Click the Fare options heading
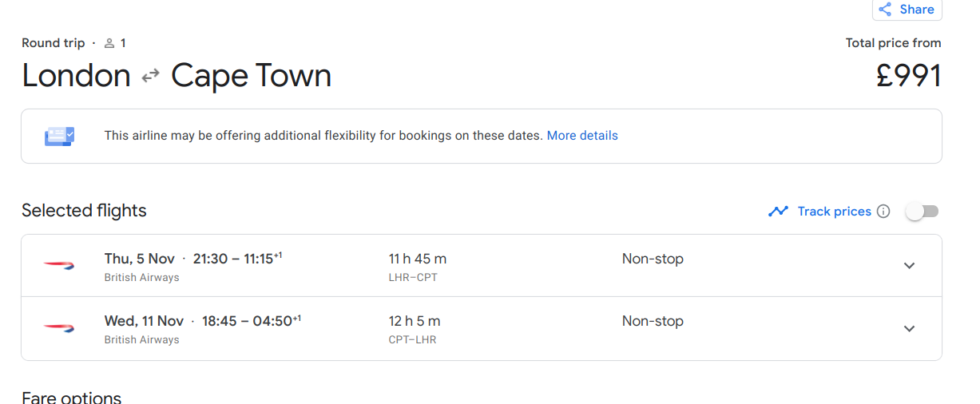The image size is (980, 404). (71, 398)
